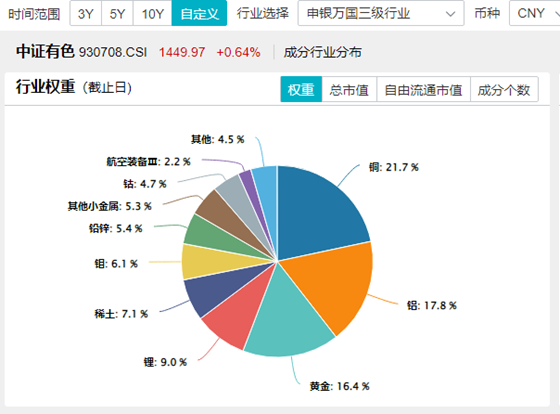Click the label 其他小金属: 5.3 %

pos(110,206)
